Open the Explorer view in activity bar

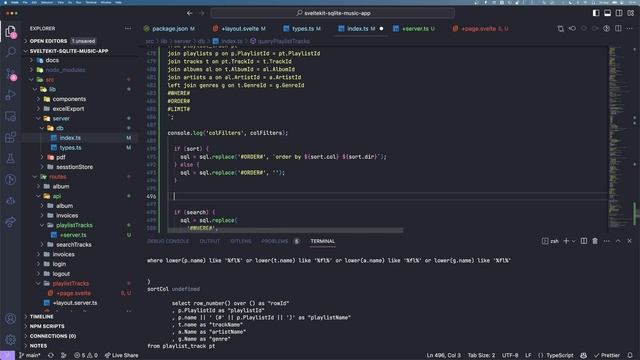(11, 31)
